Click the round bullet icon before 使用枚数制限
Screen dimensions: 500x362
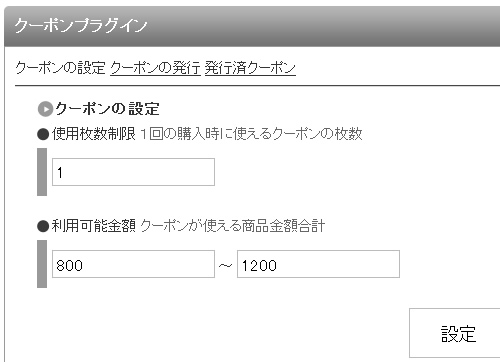43,134
